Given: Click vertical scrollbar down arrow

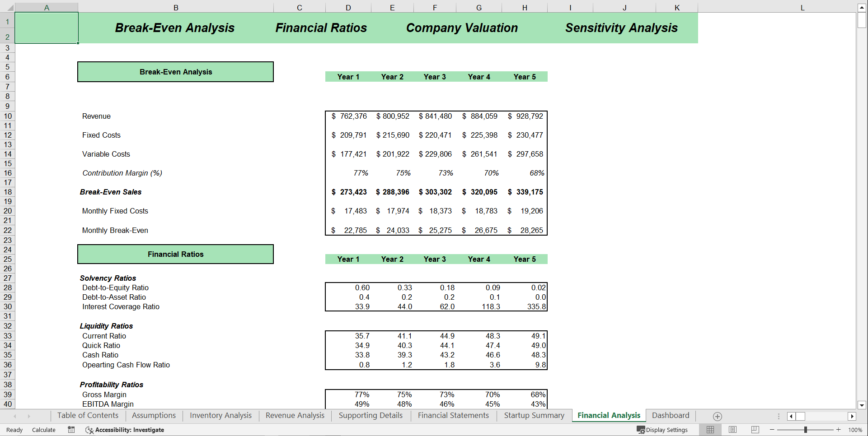Looking at the screenshot, I should coord(862,405).
